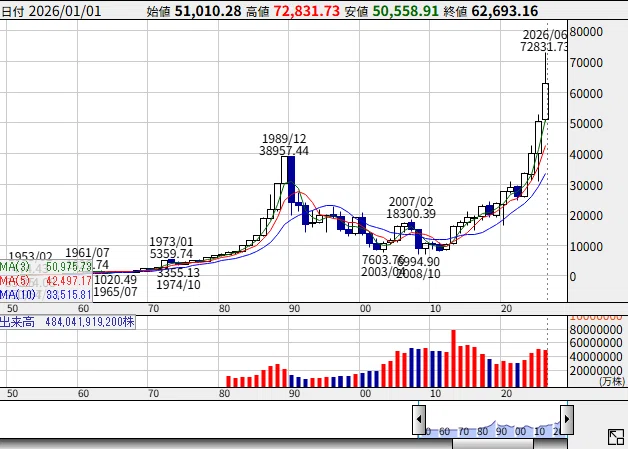Click the 30000 price axis label
This screenshot has height=449, width=628.
pos(586,186)
